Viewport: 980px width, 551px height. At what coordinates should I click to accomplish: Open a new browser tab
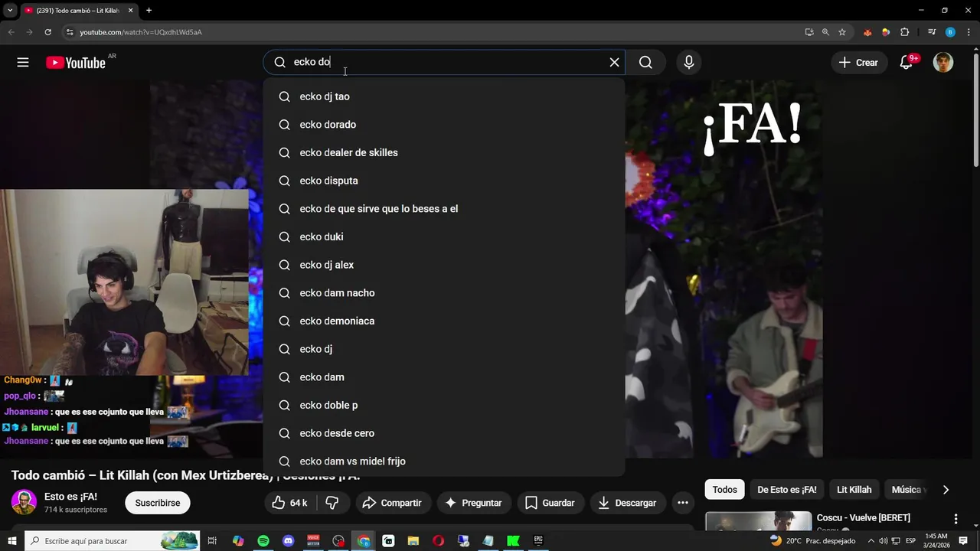click(149, 10)
